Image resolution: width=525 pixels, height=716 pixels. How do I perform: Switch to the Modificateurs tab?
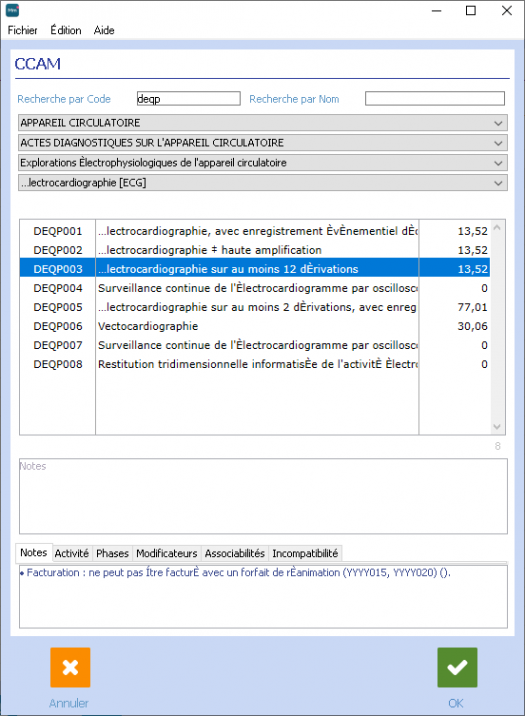click(167, 553)
